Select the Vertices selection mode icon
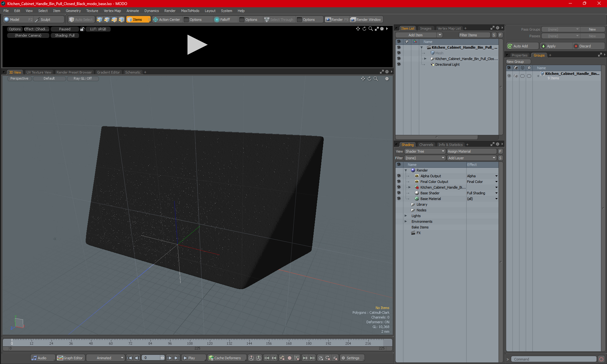The height and width of the screenshot is (364, 607). coord(100,20)
